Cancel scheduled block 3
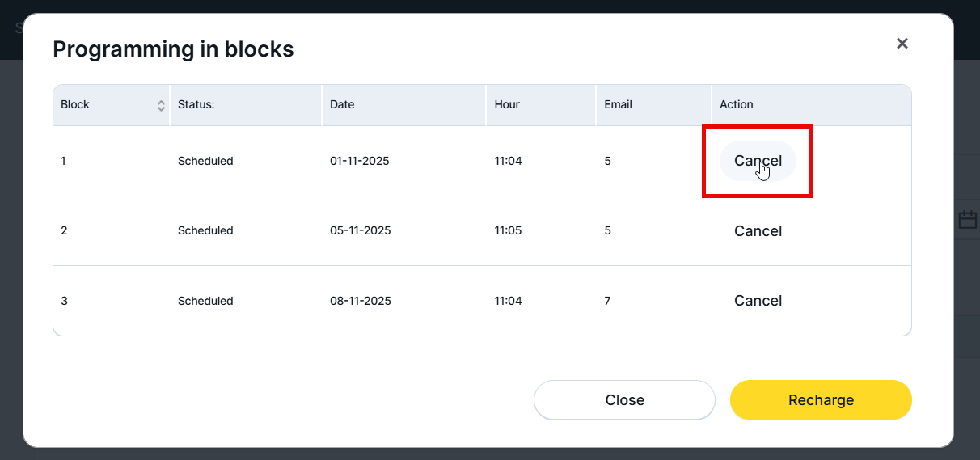This screenshot has height=460, width=980. pos(758,301)
